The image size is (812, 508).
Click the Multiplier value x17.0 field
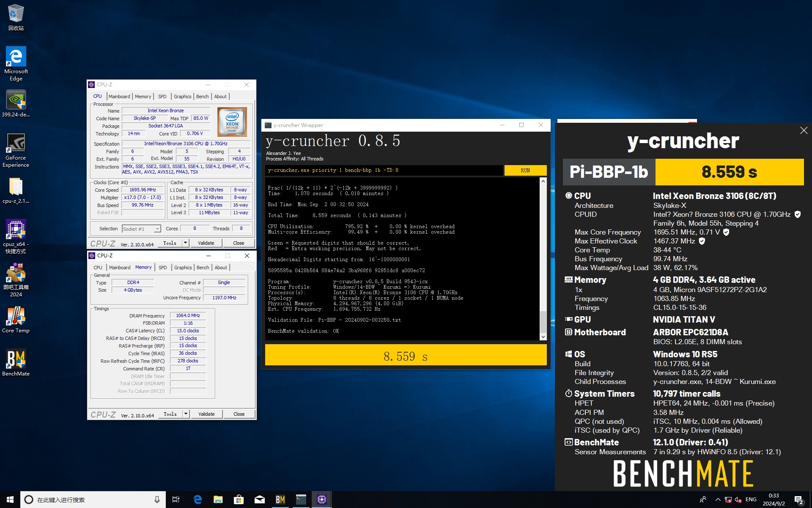[143, 197]
